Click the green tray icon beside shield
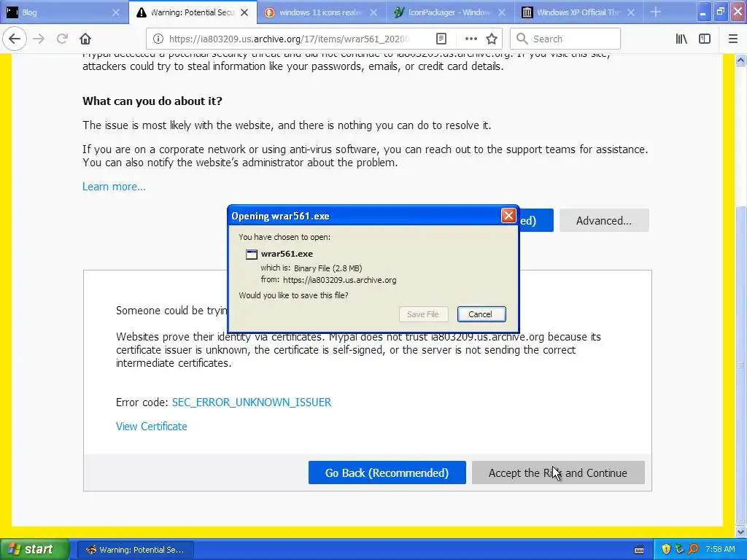This screenshot has width=747, height=560. [x=679, y=550]
